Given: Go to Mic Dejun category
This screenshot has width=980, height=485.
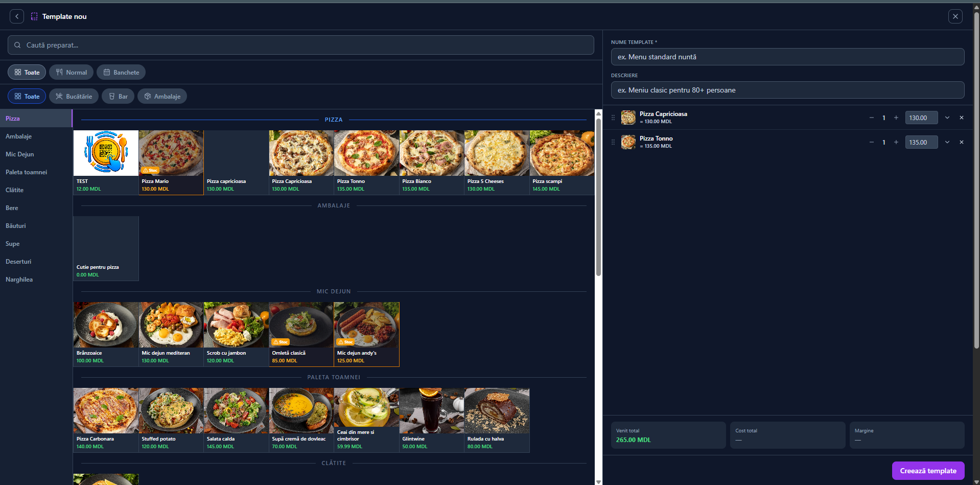Looking at the screenshot, I should [20, 154].
